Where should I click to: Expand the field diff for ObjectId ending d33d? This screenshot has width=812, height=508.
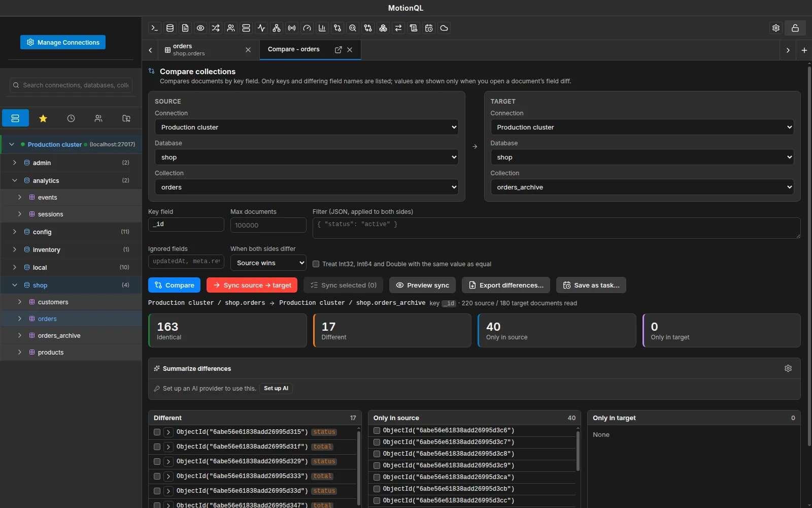point(168,491)
